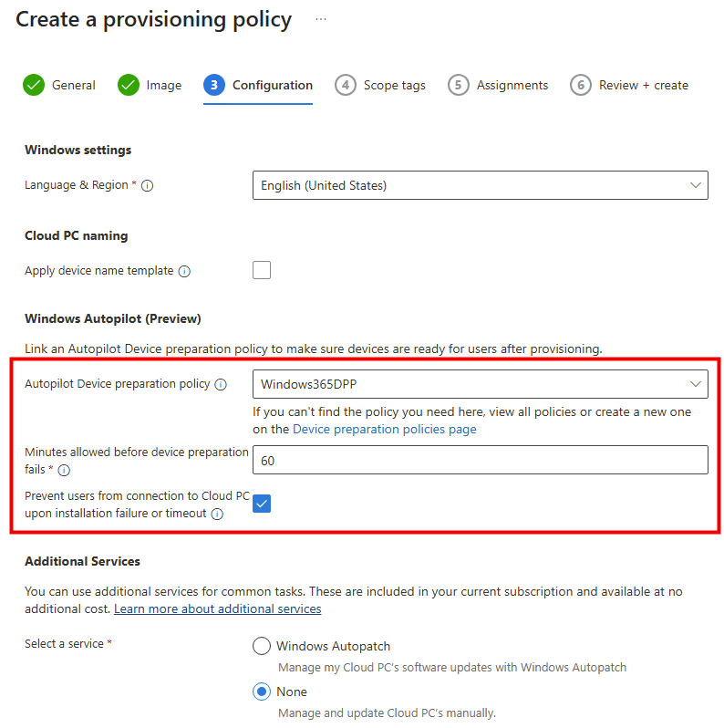Image resolution: width=724 pixels, height=728 pixels.
Task: Enable the Apply device name template checkbox
Action: [x=262, y=270]
